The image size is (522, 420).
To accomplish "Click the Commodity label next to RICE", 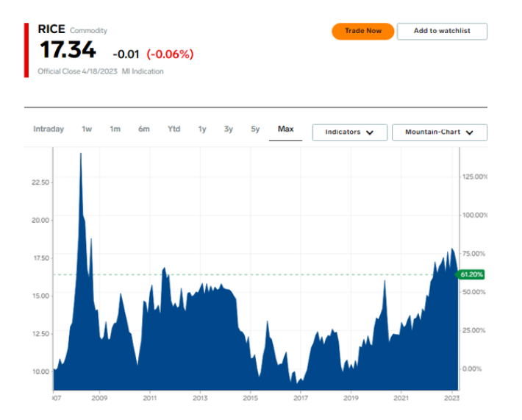I will point(88,31).
